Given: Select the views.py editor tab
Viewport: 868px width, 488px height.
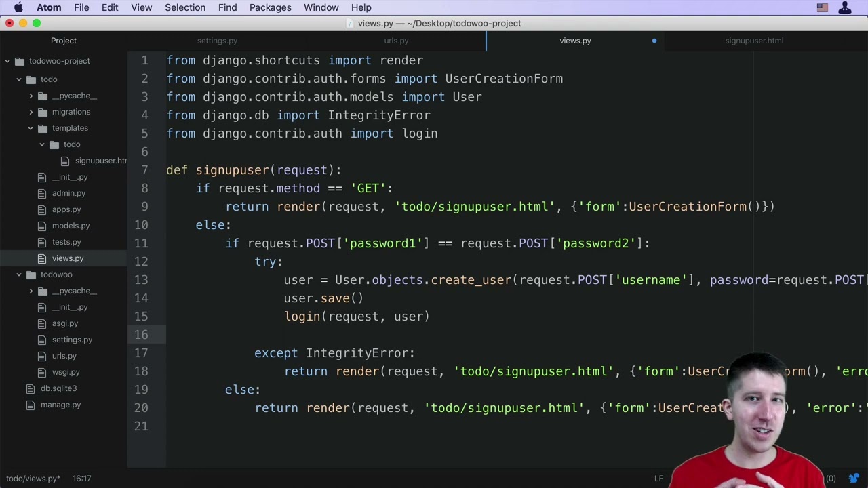Looking at the screenshot, I should click(575, 41).
